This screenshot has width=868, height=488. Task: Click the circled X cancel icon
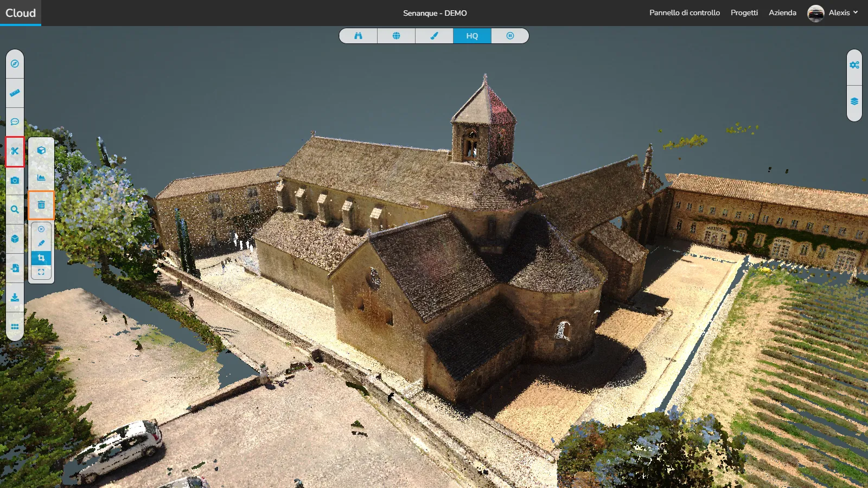[x=41, y=229]
